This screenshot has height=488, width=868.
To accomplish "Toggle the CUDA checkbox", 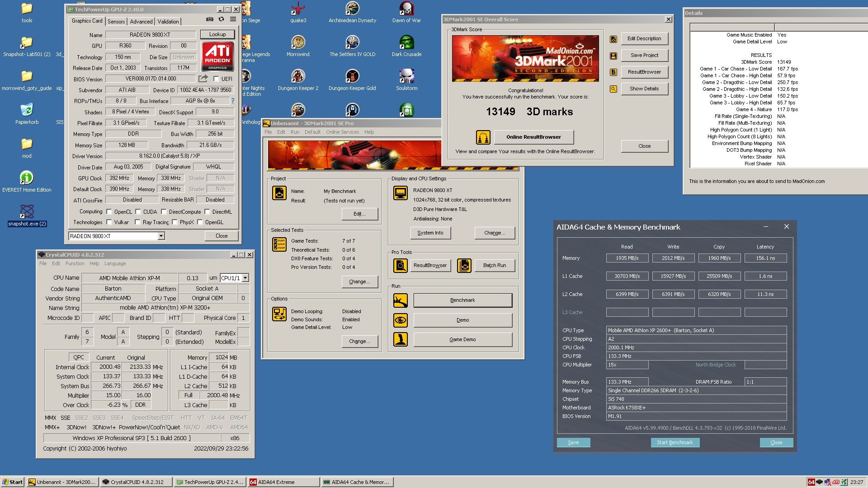I will [138, 211].
